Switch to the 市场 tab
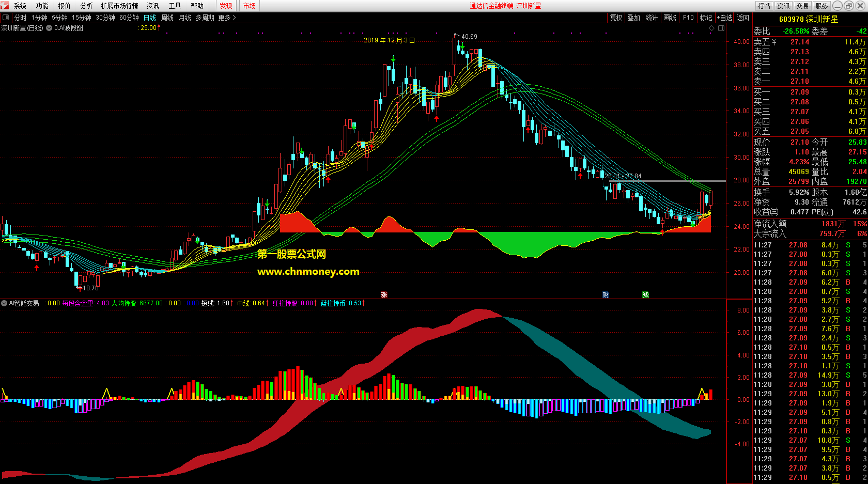868x484 pixels. [x=250, y=6]
